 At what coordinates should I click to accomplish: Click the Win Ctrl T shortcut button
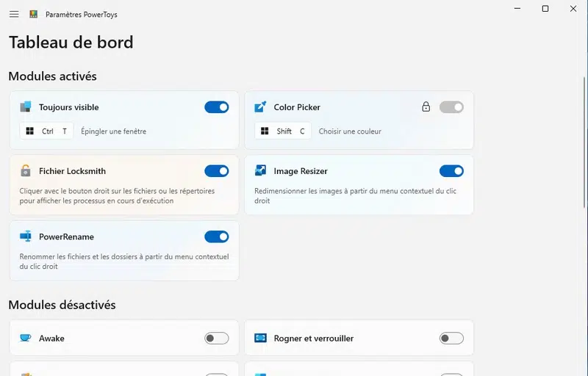(x=46, y=131)
